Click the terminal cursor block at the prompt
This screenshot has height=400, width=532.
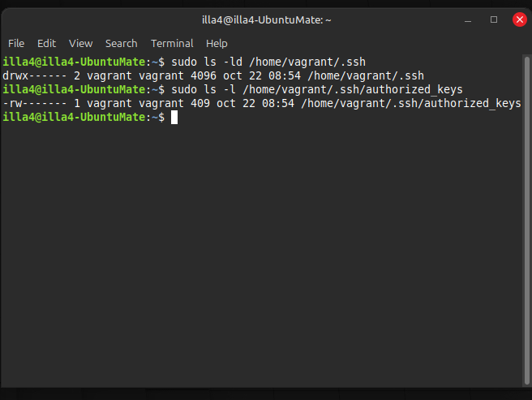174,118
